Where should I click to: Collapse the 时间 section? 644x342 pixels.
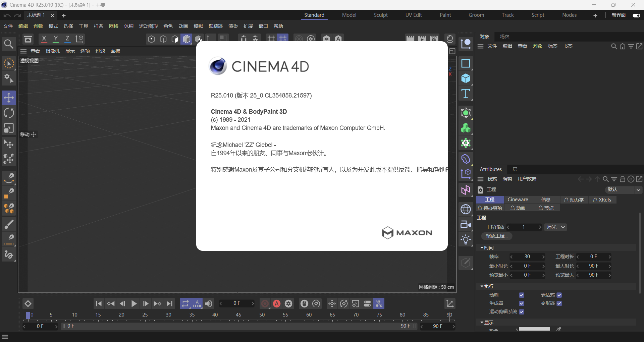pyautogui.click(x=482, y=248)
